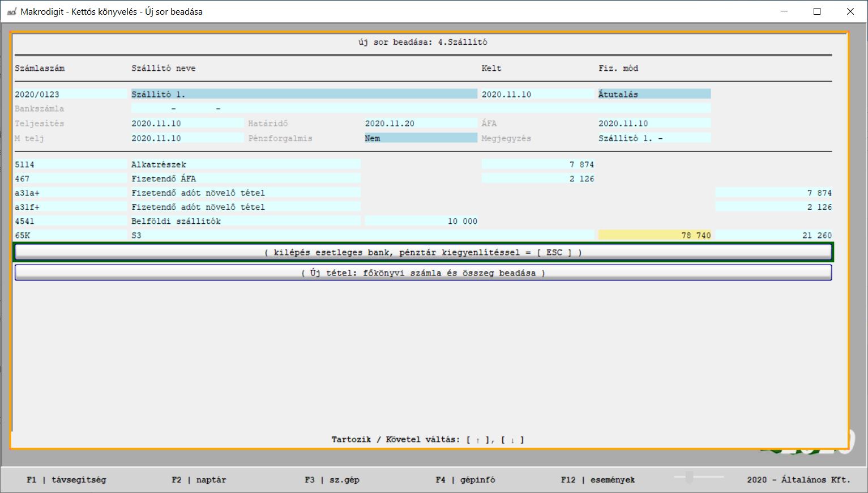Select the a31f+ code
Screen dimensions: 868x493
coord(72,207)
